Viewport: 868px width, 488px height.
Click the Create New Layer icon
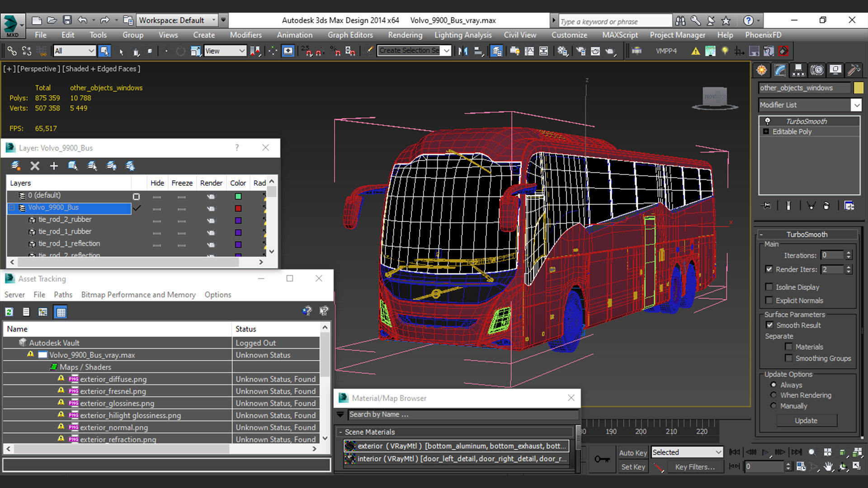(16, 166)
